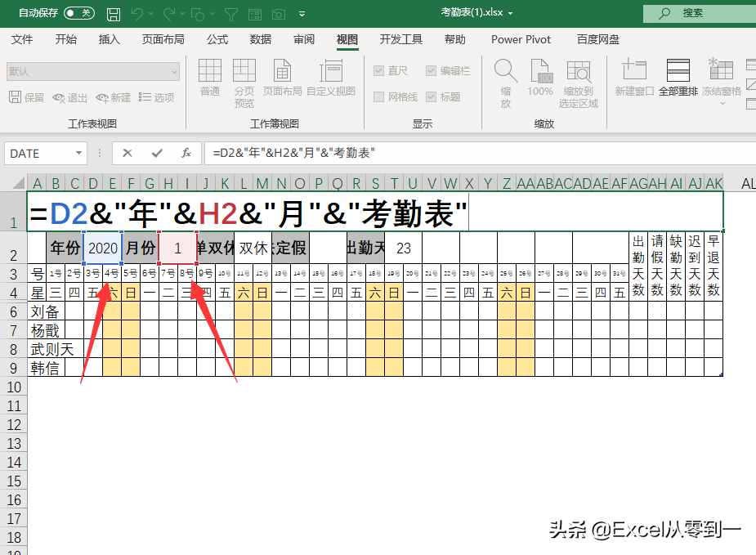
Task: Click the shapes icon in quick access toolbar
Action: tap(197, 15)
